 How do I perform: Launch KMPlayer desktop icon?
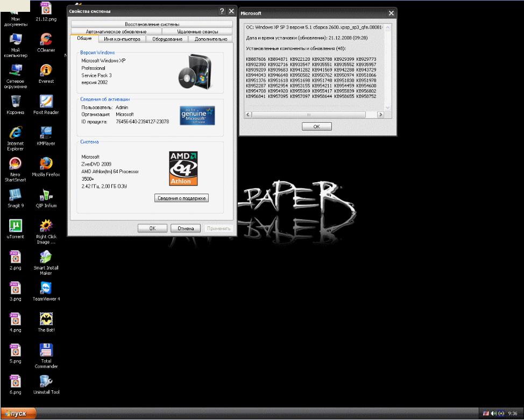pos(46,136)
